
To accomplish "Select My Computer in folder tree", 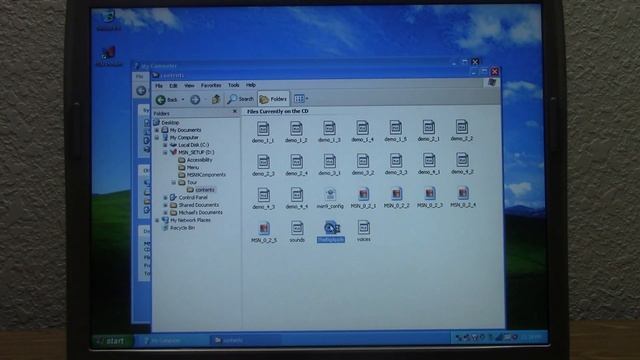I will pos(184,138).
